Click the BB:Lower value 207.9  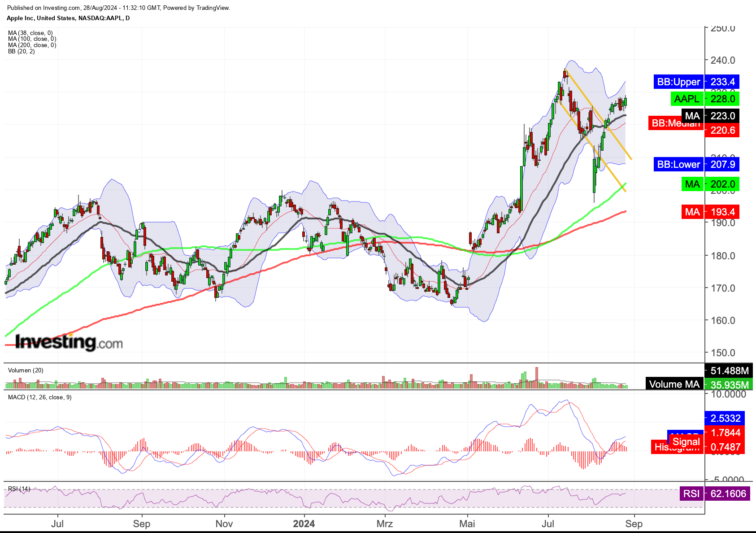722,164
